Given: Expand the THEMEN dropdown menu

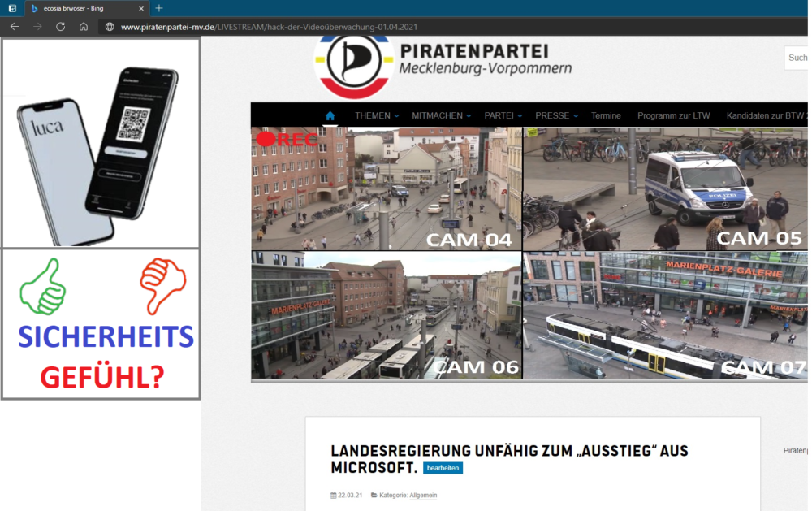Looking at the screenshot, I should pyautogui.click(x=377, y=115).
